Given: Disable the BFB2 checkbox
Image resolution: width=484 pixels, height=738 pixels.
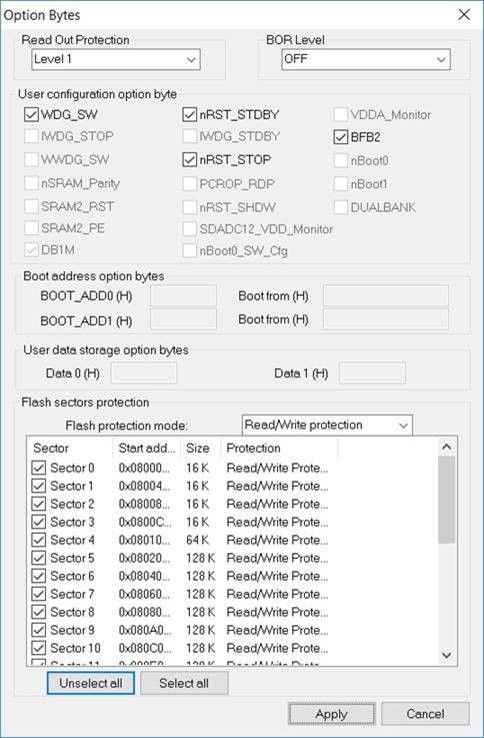Looking at the screenshot, I should [340, 137].
